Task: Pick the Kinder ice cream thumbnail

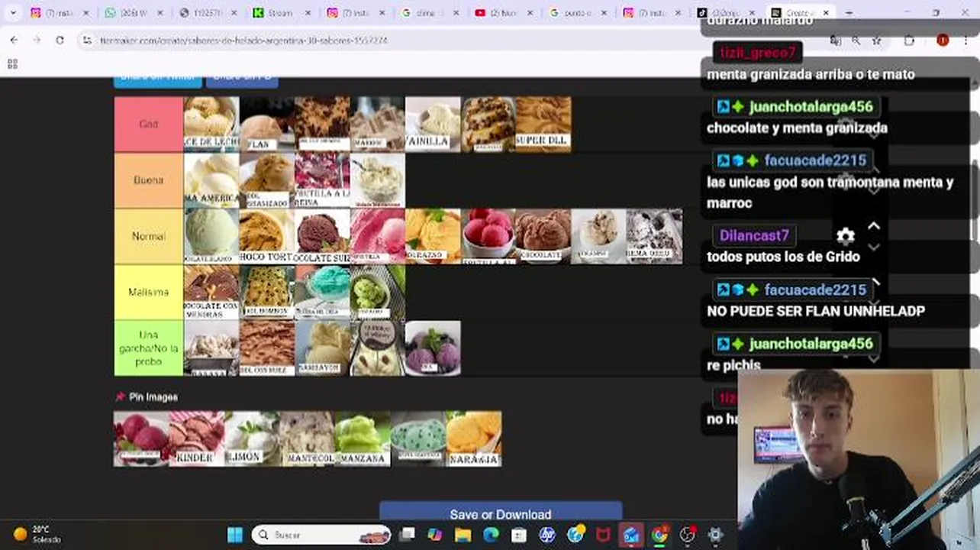Action: pyautogui.click(x=196, y=438)
